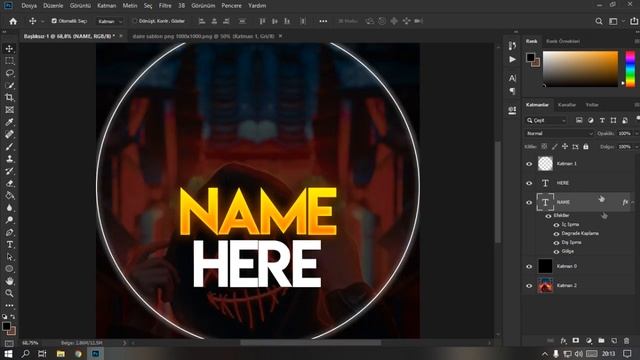The height and width of the screenshot is (360, 640).
Task: Open the Opaklık value dropdown
Action: pos(636,133)
